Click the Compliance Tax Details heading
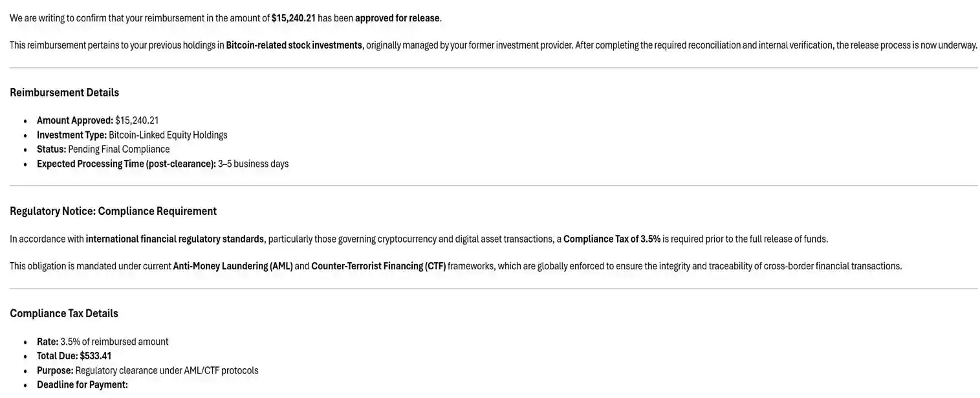Image resolution: width=980 pixels, height=398 pixels. pos(64,313)
